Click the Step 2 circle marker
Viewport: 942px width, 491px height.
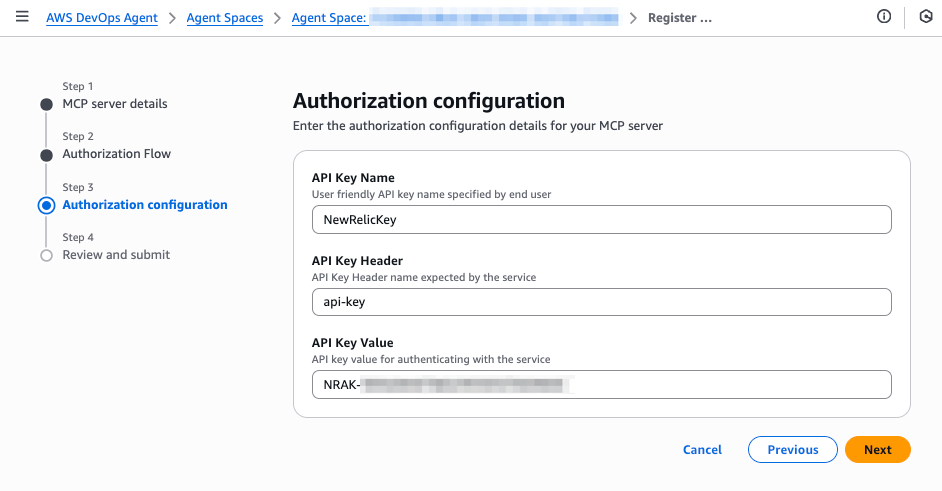coord(46,155)
